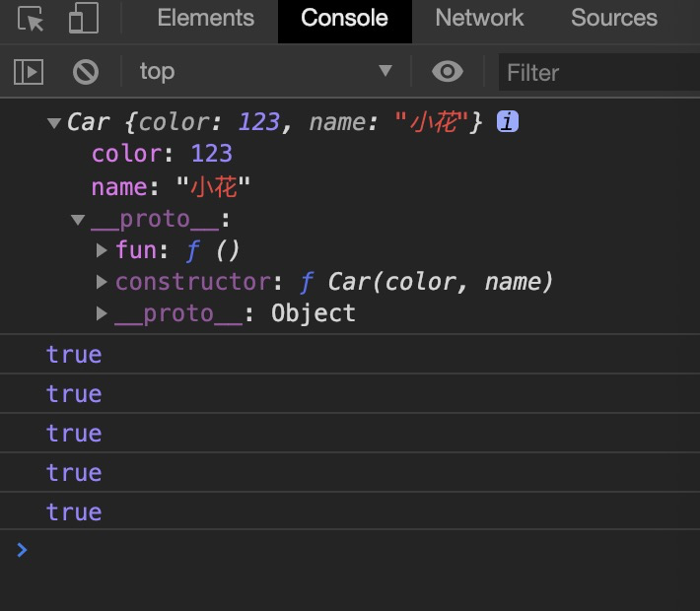Expand the nested __proto__: Object entry

pos(103,313)
